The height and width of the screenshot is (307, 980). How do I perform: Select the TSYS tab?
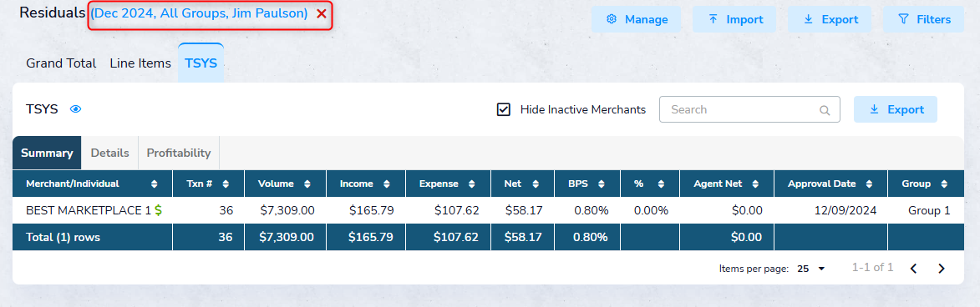coord(201,63)
